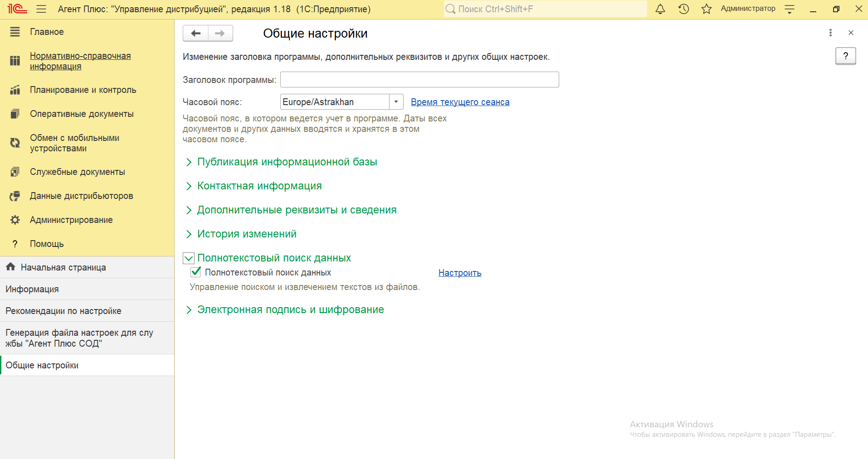The image size is (868, 459).
Task: Click the Администратор user name
Action: 748,9
